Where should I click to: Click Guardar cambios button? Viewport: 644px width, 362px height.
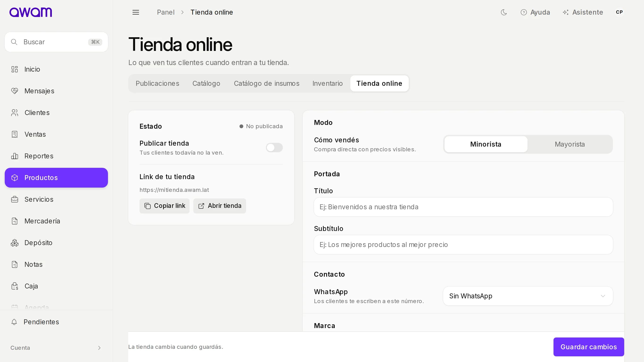[589, 347]
